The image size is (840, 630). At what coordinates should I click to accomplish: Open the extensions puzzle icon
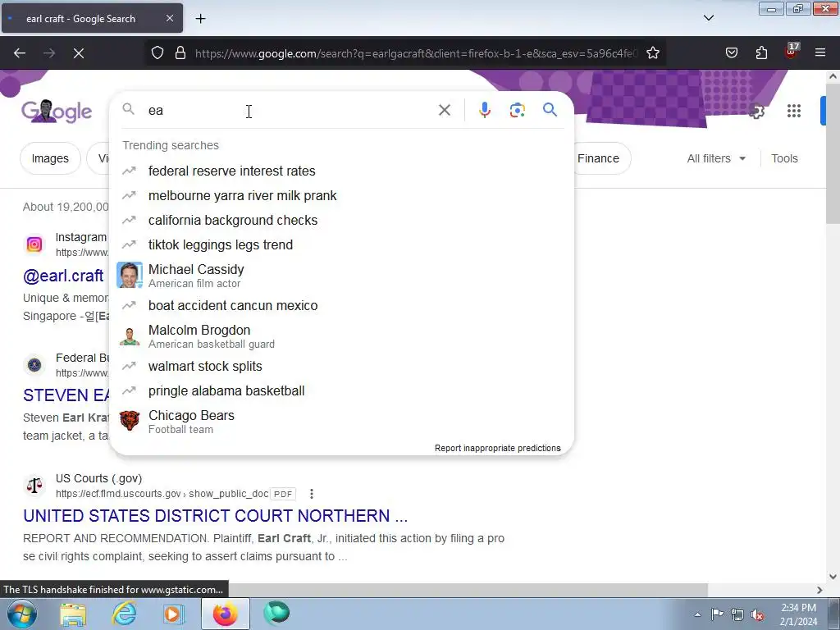[761, 53]
